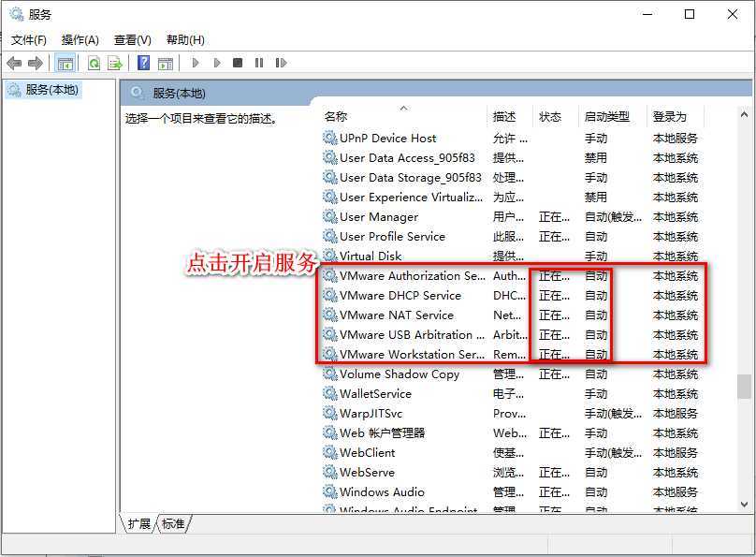Viewport: 756px width, 557px height.
Task: Select the Virtual Disk service
Action: coord(371,257)
